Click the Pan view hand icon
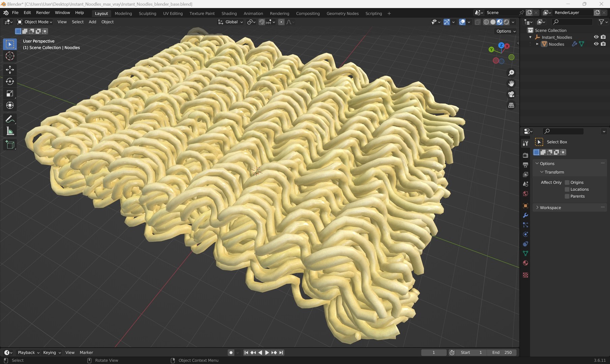Image resolution: width=610 pixels, height=364 pixels. tap(511, 84)
